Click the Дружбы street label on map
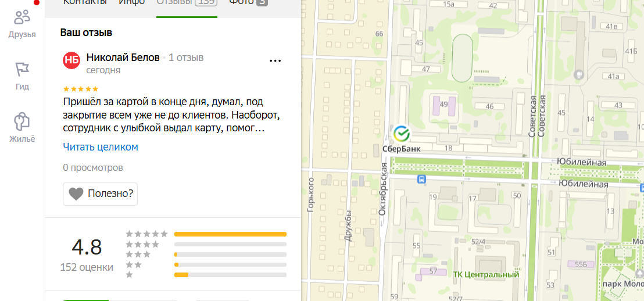Screen dimensions: 644x301 coord(349,225)
